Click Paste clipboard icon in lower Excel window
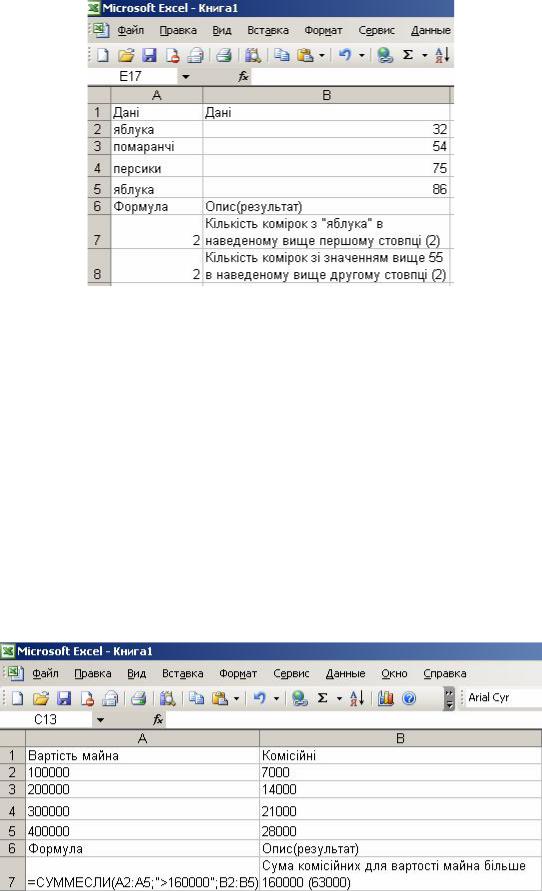Image resolution: width=542 pixels, height=891 pixels. click(220, 698)
